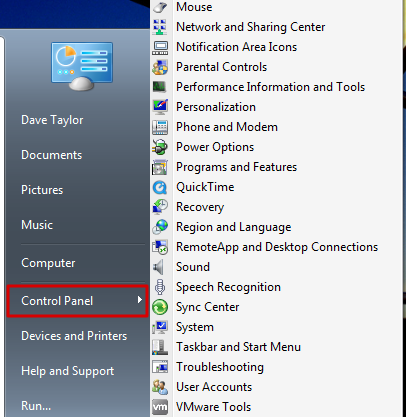Open Documents from Start menu
Screen dimensions: 406x417
point(51,155)
